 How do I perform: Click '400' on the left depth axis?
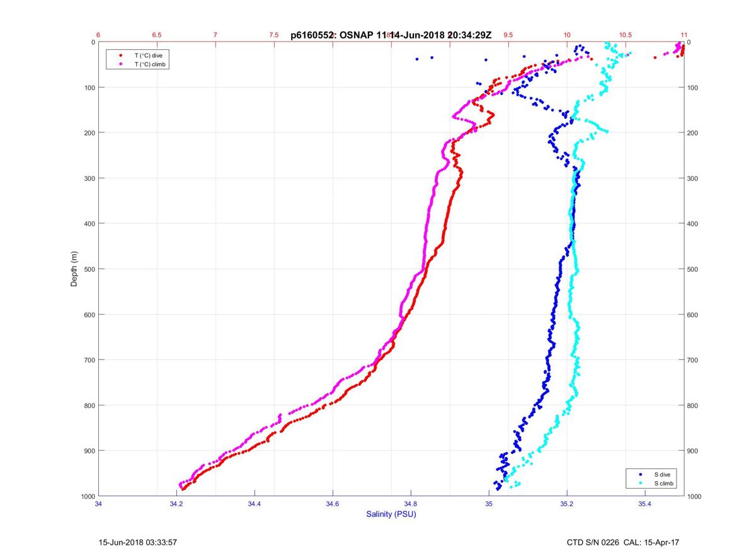point(89,224)
